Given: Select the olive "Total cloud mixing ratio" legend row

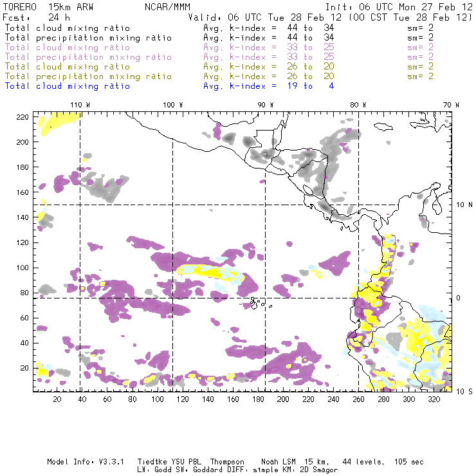Looking at the screenshot, I should tap(219, 67).
